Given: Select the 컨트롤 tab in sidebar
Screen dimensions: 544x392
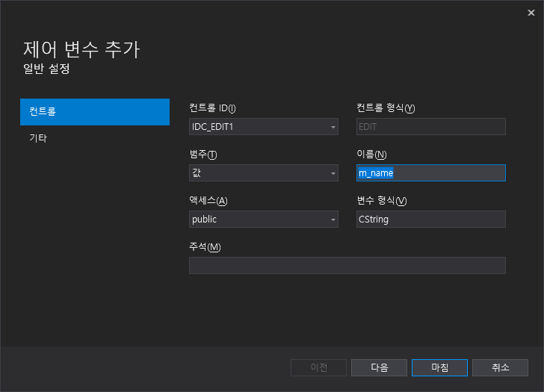Looking at the screenshot, I should [x=95, y=111].
